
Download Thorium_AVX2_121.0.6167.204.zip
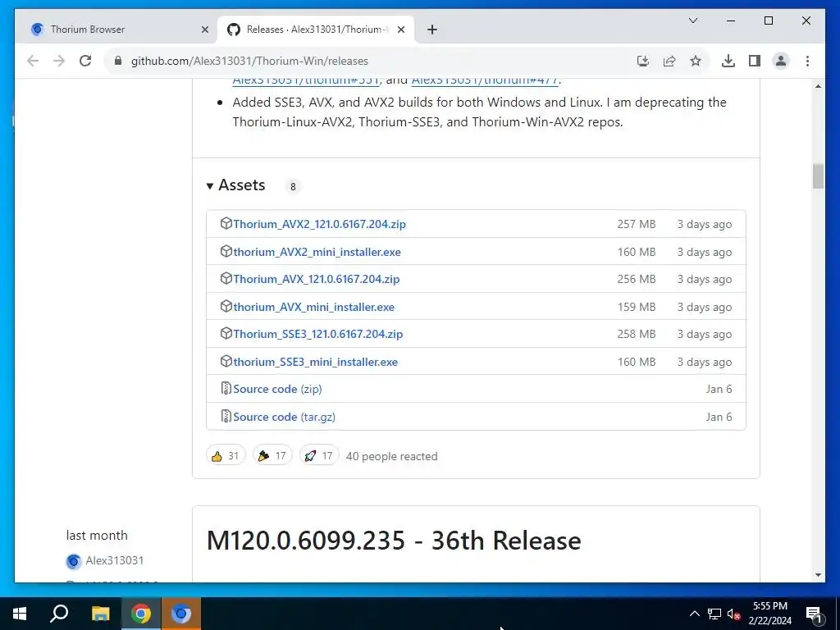click(x=319, y=224)
